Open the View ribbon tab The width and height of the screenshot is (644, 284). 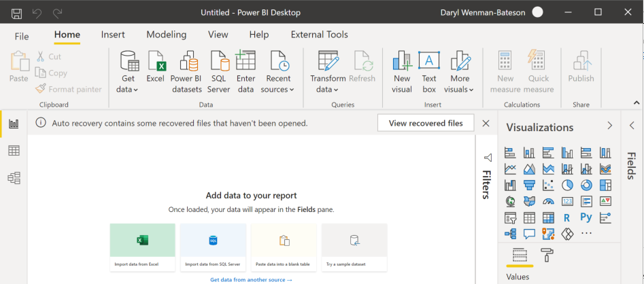(218, 35)
